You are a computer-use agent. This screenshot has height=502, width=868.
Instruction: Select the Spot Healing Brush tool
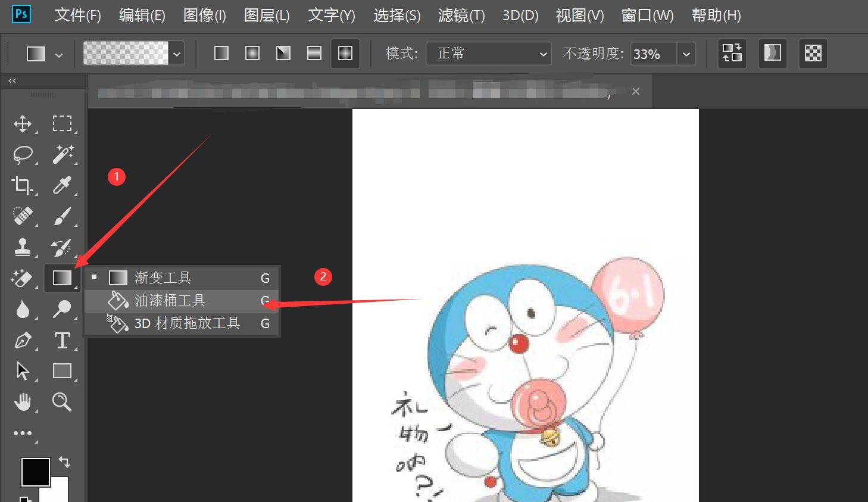pos(23,216)
